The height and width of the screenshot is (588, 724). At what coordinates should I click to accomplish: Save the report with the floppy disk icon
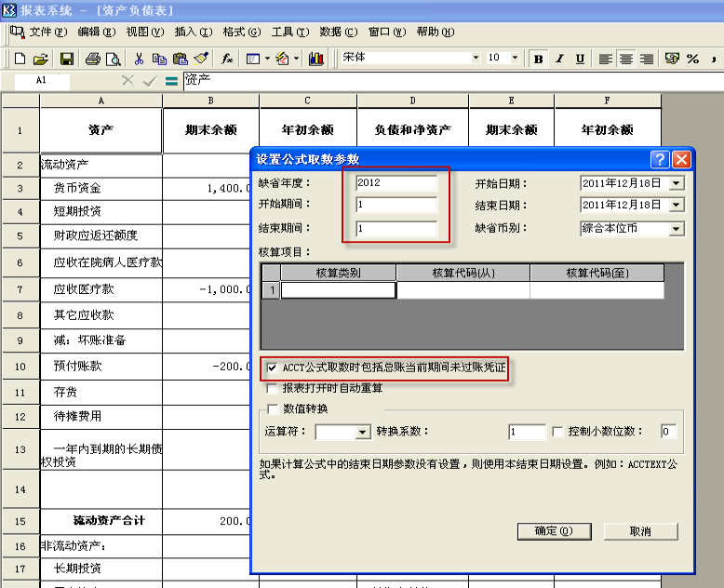(x=67, y=59)
